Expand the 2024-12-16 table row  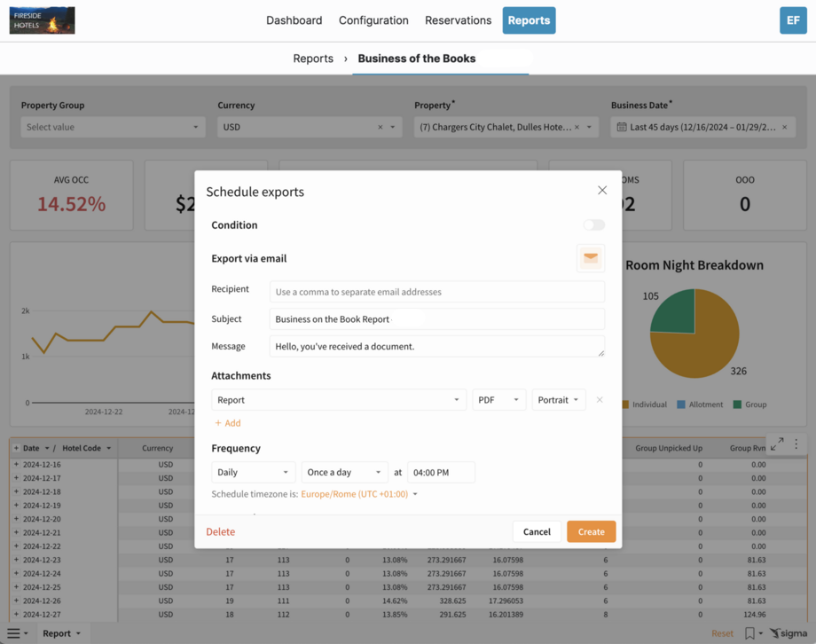[16, 464]
